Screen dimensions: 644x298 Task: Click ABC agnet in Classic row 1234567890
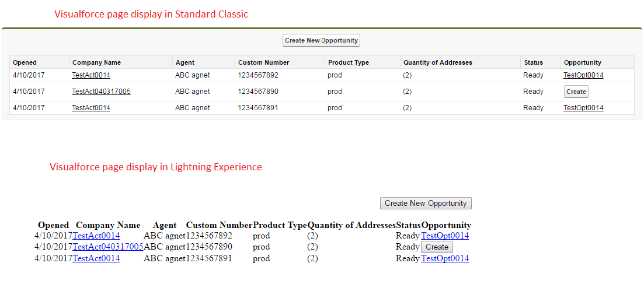point(193,92)
